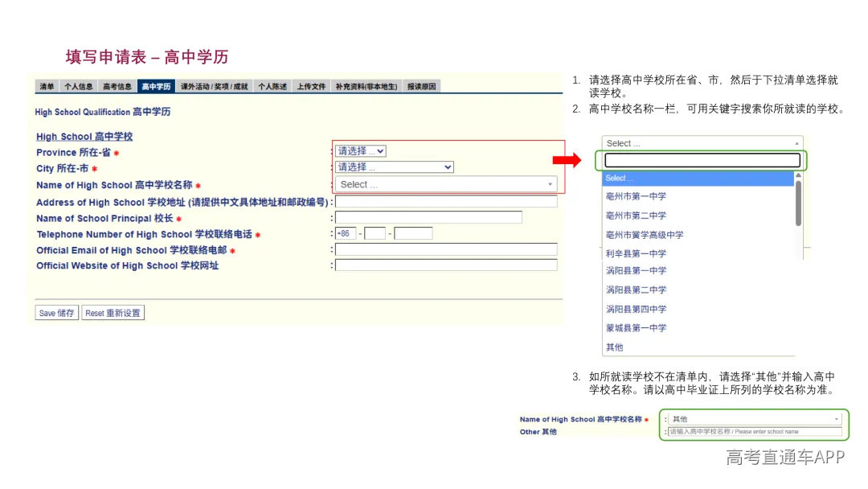Switch to the 个人信息 tab
The image size is (868, 489).
tap(79, 86)
